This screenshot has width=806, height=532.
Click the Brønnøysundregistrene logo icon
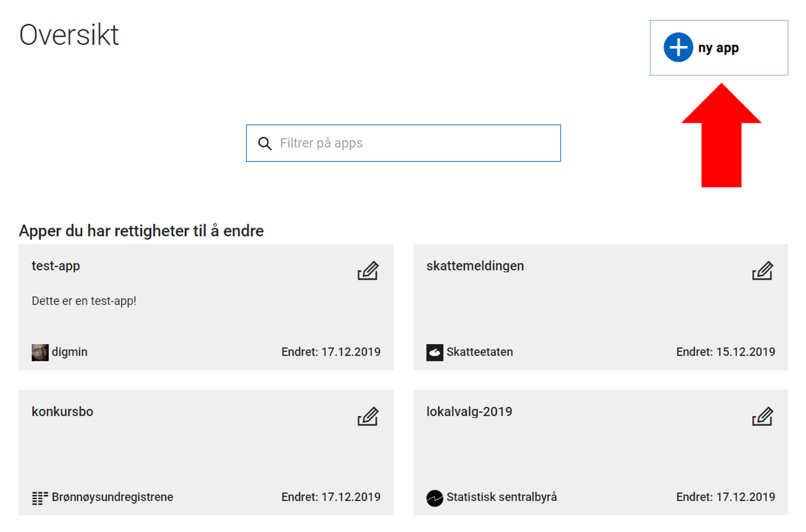click(40, 497)
